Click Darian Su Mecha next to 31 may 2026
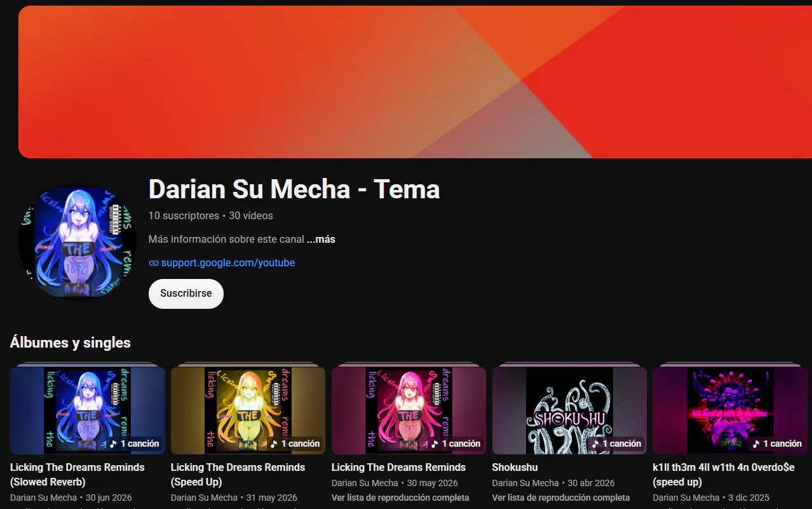This screenshot has width=812, height=509. tap(204, 498)
